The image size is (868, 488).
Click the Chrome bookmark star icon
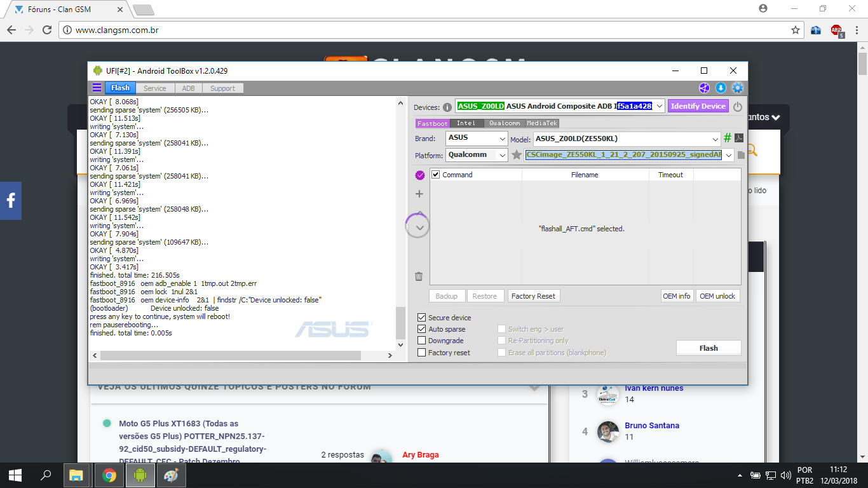tap(795, 30)
